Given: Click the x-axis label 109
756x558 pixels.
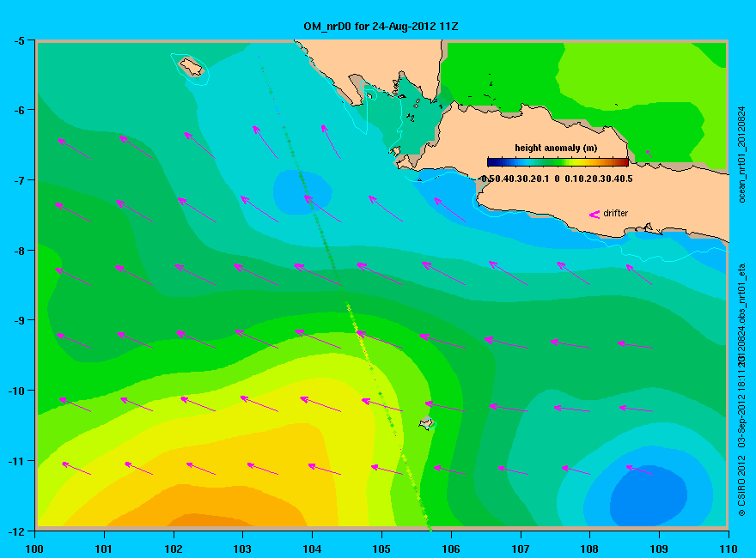Looking at the screenshot, I should [x=659, y=549].
